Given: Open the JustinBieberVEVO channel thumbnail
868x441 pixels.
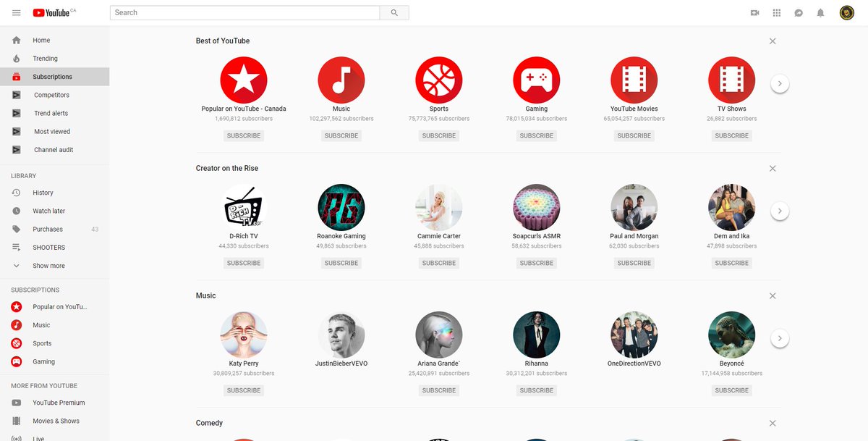Looking at the screenshot, I should click(x=341, y=335).
